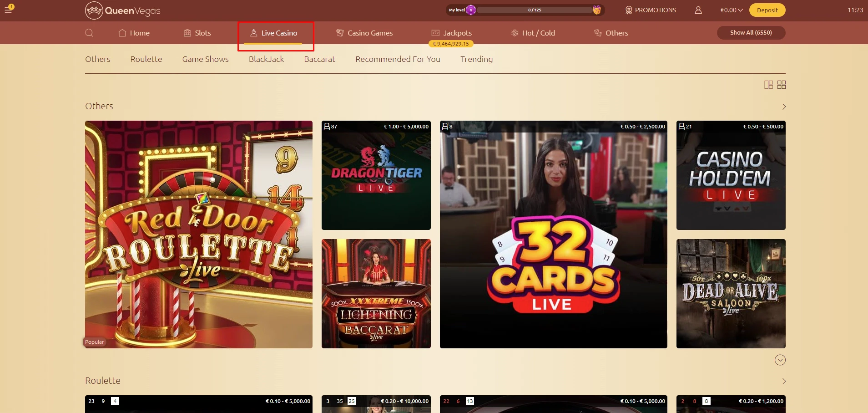Screen dimensions: 868x413
Task: Open the Home navigation tab
Action: (x=134, y=33)
